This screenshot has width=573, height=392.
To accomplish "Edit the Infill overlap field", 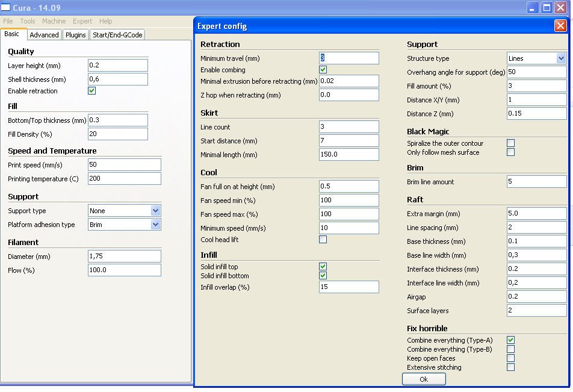I will 349,287.
